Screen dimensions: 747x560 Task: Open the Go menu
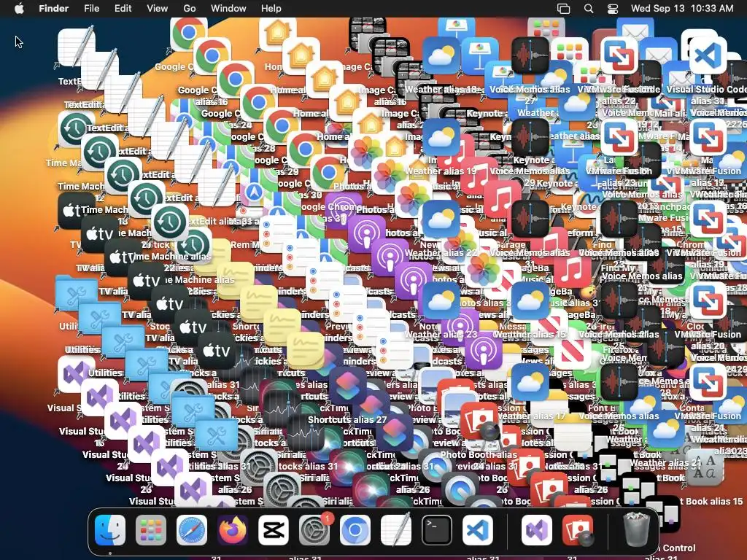point(190,8)
